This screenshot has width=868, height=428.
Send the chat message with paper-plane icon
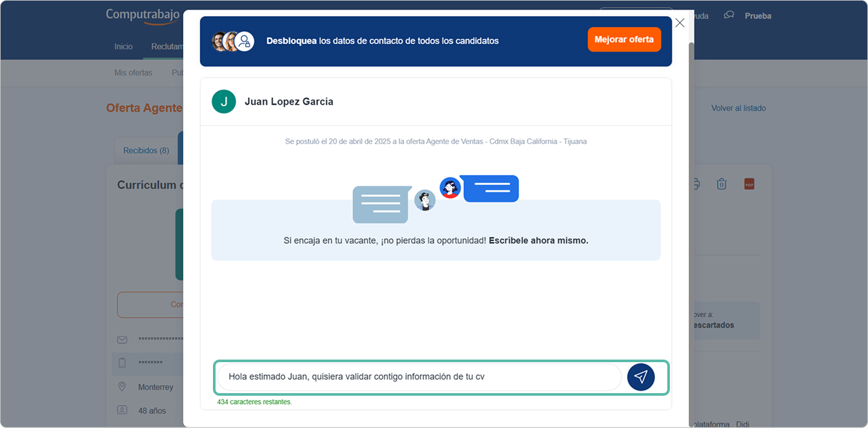tap(640, 377)
